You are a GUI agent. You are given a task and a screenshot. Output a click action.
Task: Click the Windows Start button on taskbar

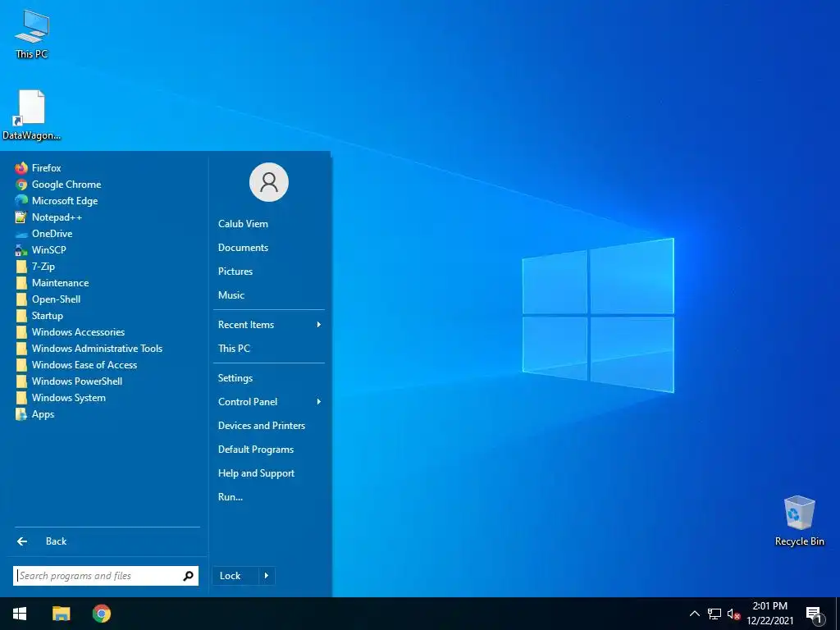(x=20, y=614)
